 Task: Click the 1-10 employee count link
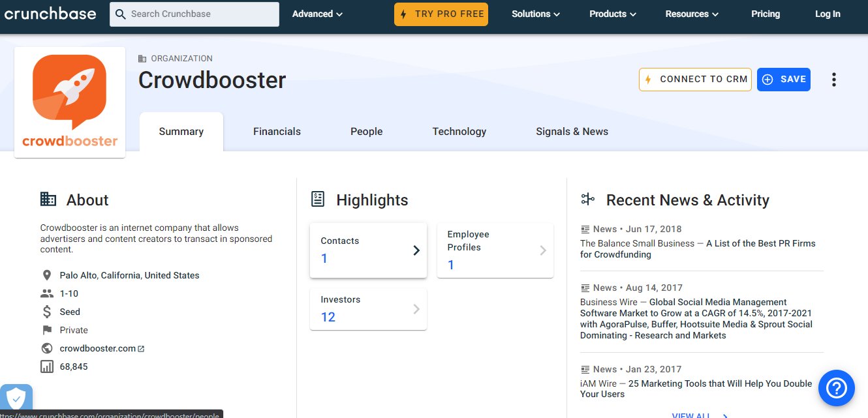click(x=69, y=293)
